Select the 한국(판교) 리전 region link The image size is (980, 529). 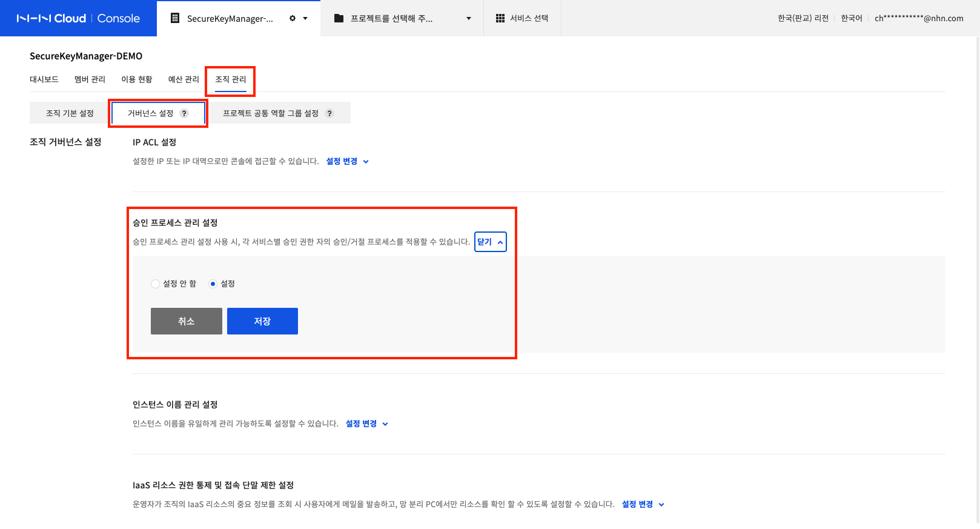pyautogui.click(x=803, y=18)
